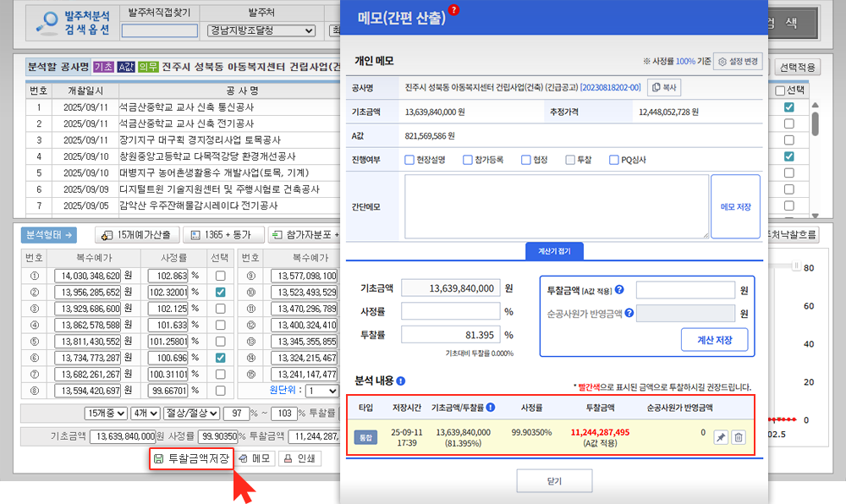This screenshot has height=504, width=846.
Task: Select row 석금산중학교 교사 신축 통신공사
Action: point(186,107)
